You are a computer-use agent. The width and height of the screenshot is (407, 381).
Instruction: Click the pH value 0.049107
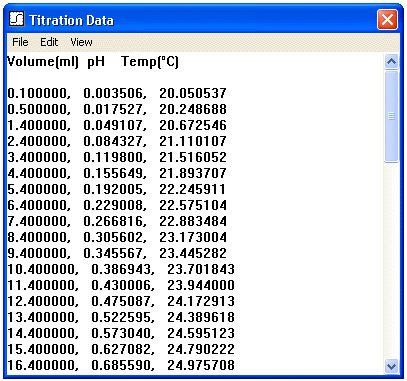click(x=115, y=125)
